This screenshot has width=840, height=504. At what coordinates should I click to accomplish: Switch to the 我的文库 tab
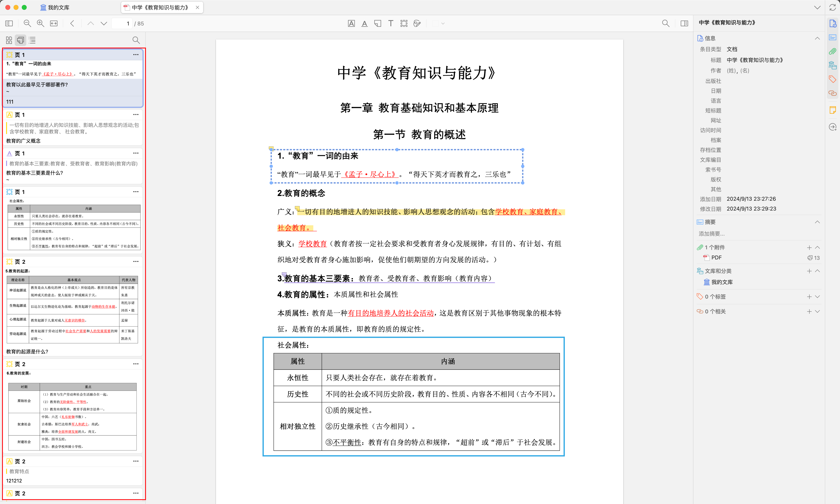pos(55,7)
